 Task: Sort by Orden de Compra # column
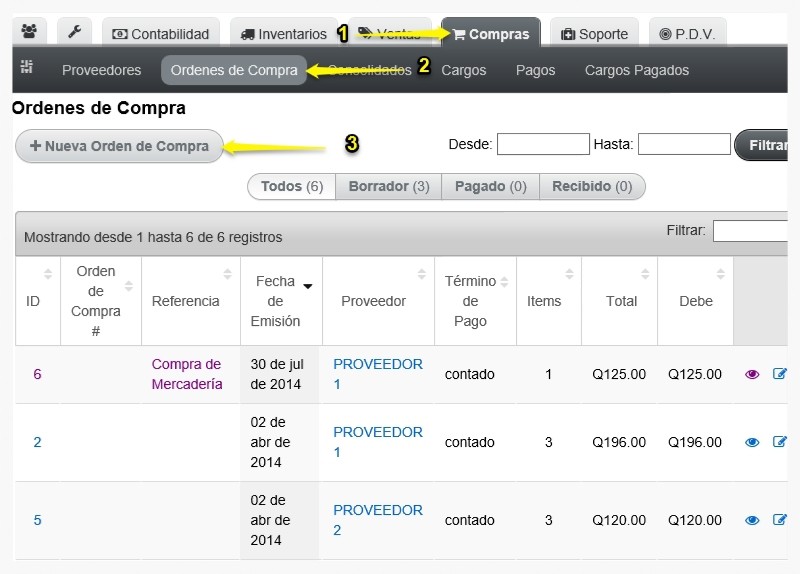pyautogui.click(x=101, y=301)
